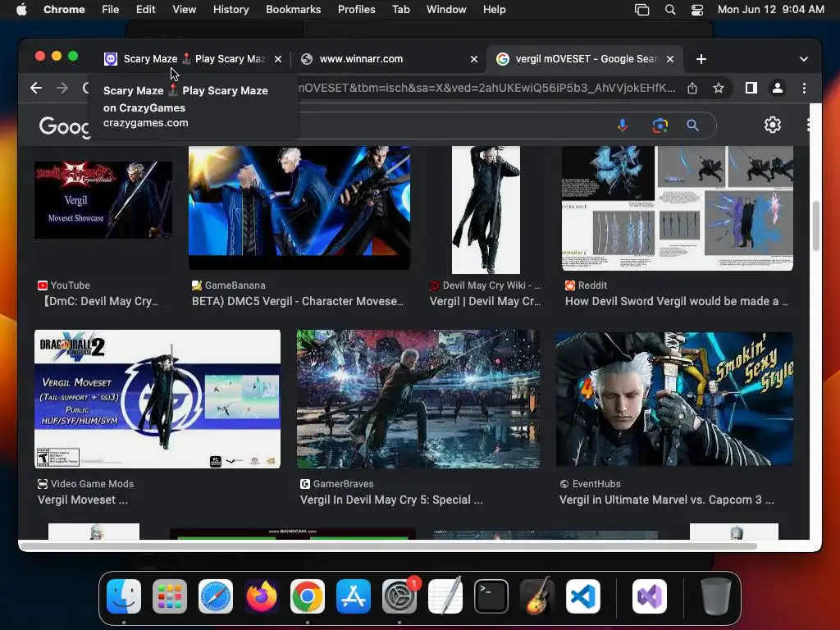Open Finder from the Dock
Image resolution: width=840 pixels, height=630 pixels.
tap(124, 596)
